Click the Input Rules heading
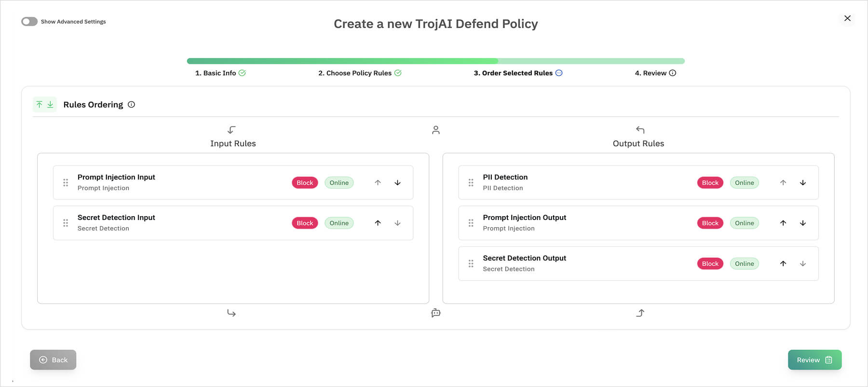The width and height of the screenshot is (868, 387). [233, 143]
